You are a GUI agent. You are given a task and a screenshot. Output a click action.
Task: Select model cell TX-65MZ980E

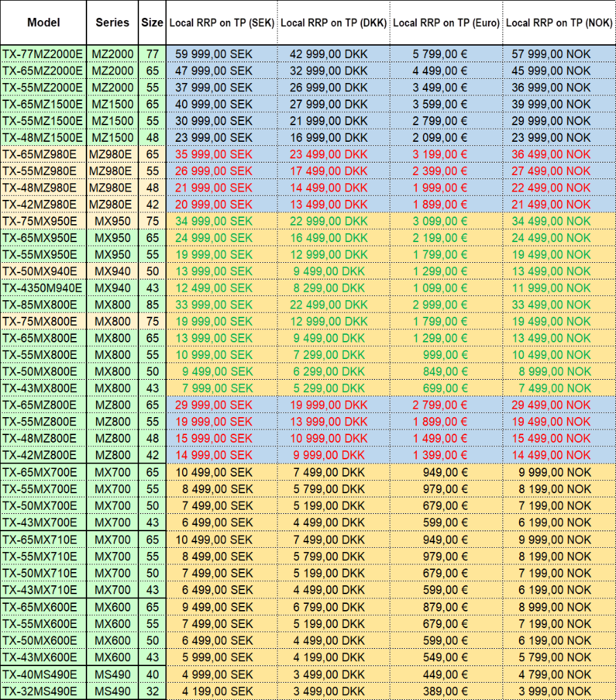tap(44, 154)
